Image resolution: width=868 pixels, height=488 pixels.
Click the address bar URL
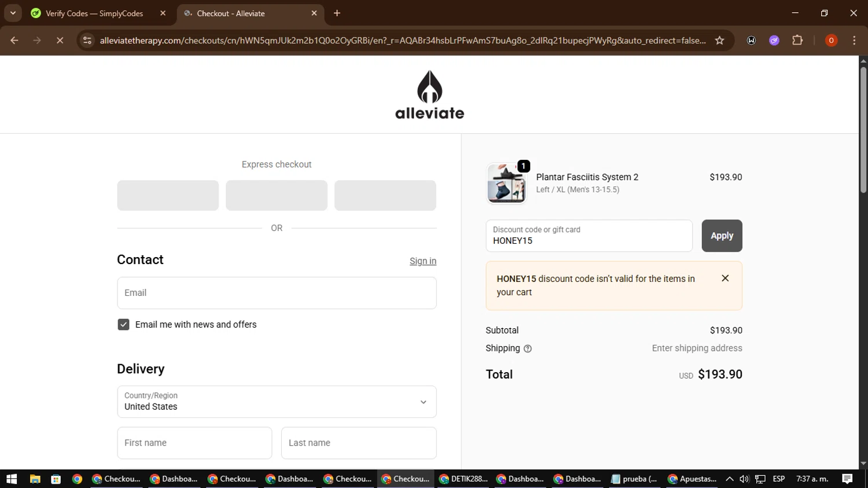[x=403, y=41]
